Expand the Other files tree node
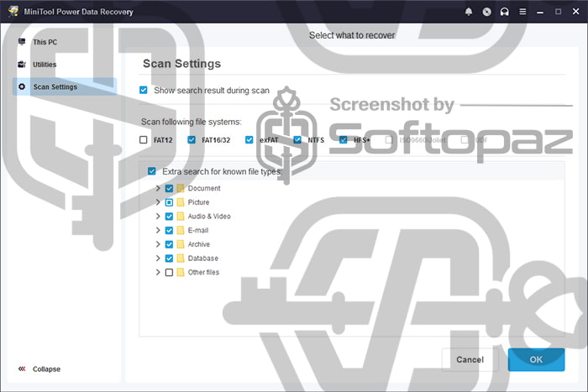 158,272
